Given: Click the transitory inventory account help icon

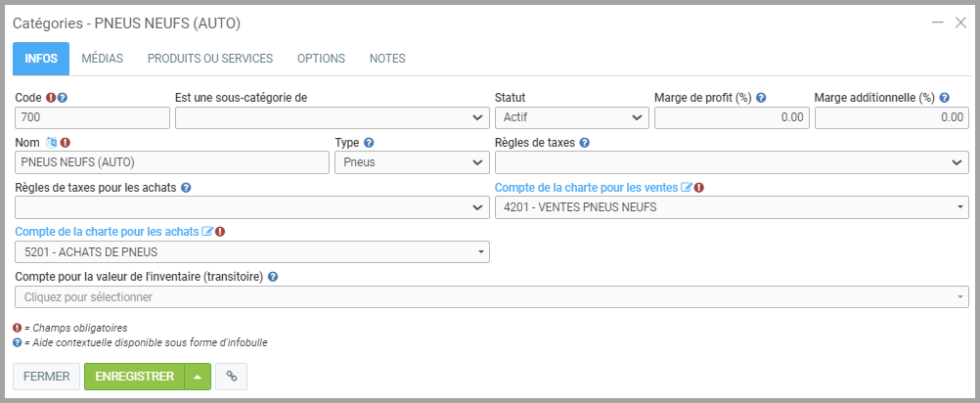Looking at the screenshot, I should [x=273, y=277].
